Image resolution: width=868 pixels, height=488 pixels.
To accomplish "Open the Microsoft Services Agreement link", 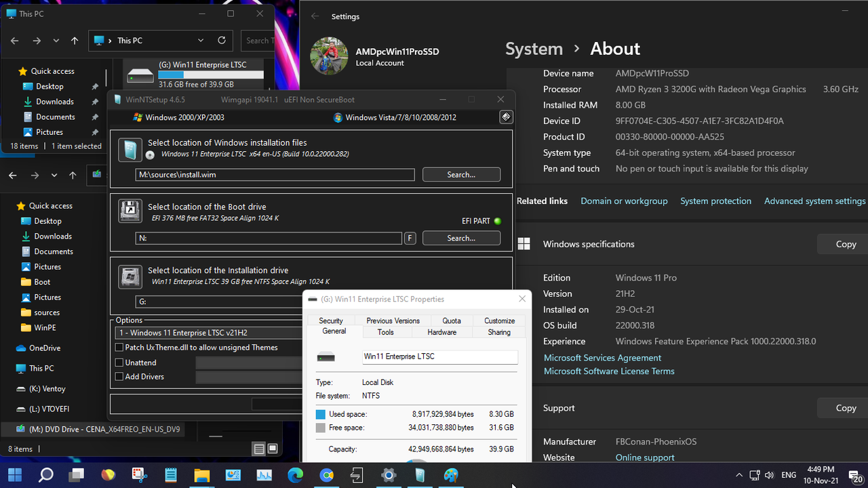I will point(602,358).
